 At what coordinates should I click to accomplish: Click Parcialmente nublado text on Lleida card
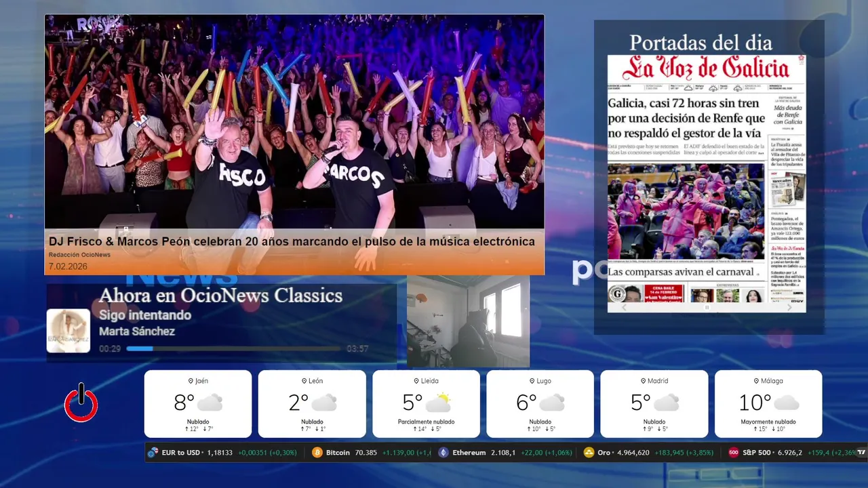pos(426,422)
